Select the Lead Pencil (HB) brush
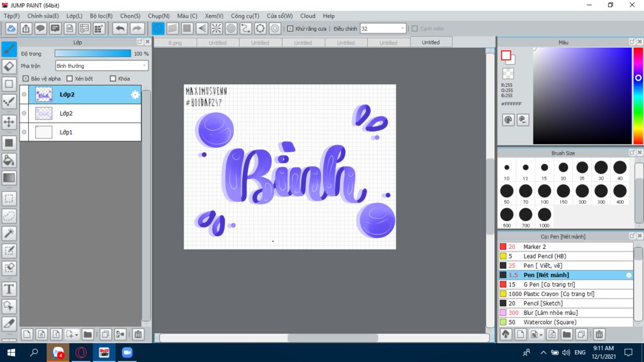The height and width of the screenshot is (362, 644). [566, 256]
